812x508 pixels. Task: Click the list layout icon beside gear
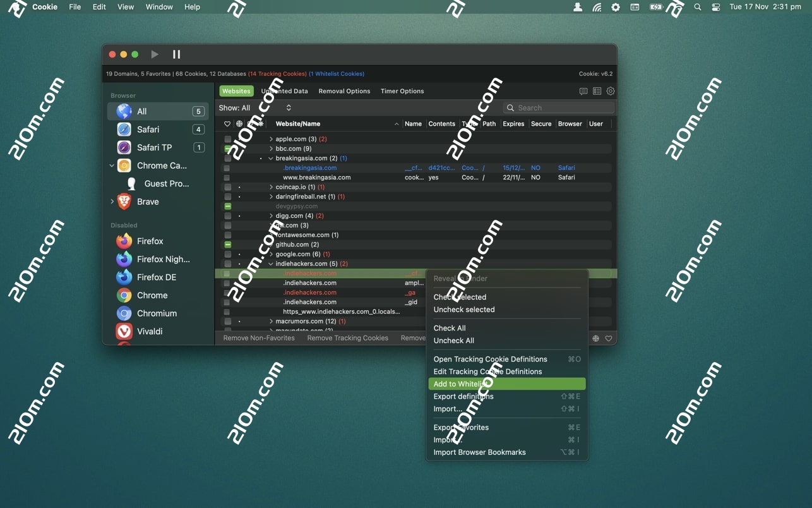point(597,91)
